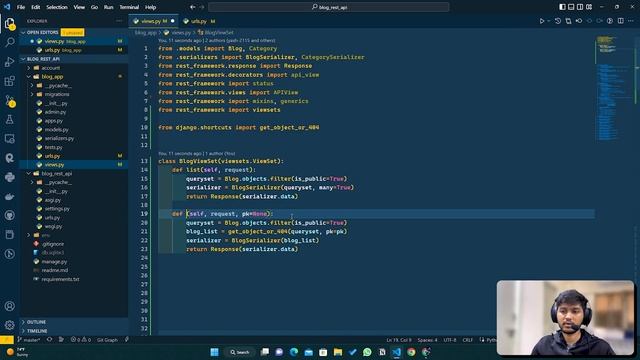
Task: Open the Docker view in activity bar
Action: coord(9,196)
